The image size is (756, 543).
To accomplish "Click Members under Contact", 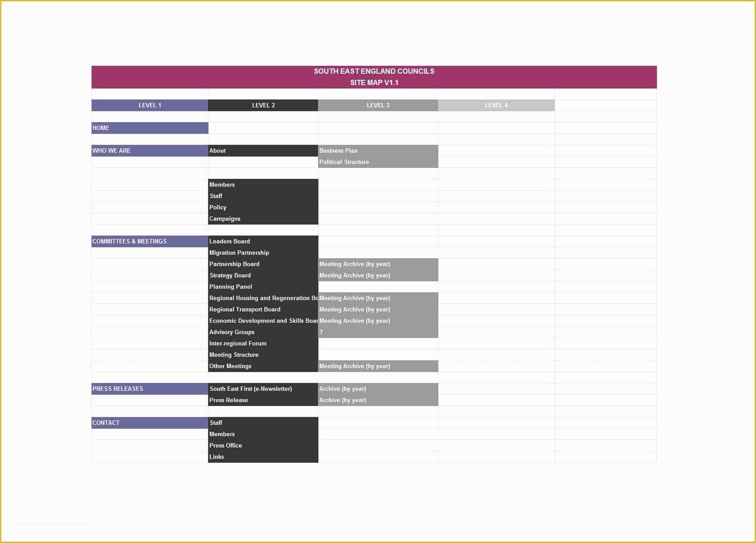I will (x=263, y=434).
